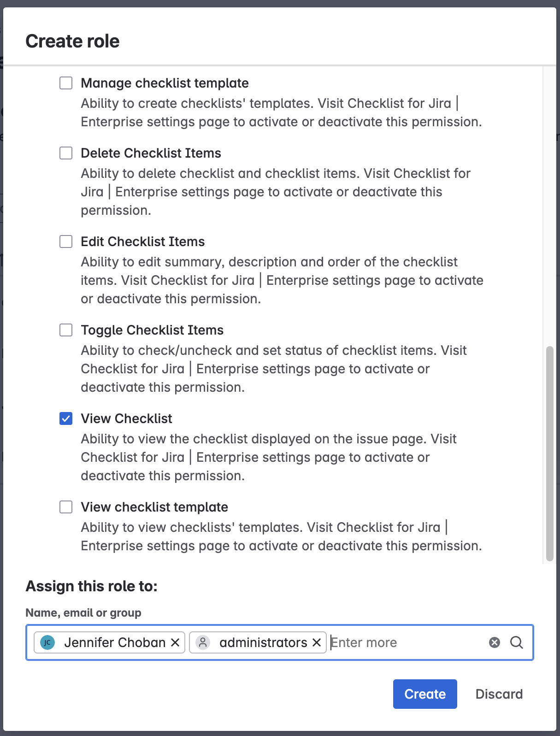
Task: Check Toggle Checklist Items permission
Action: 66,330
